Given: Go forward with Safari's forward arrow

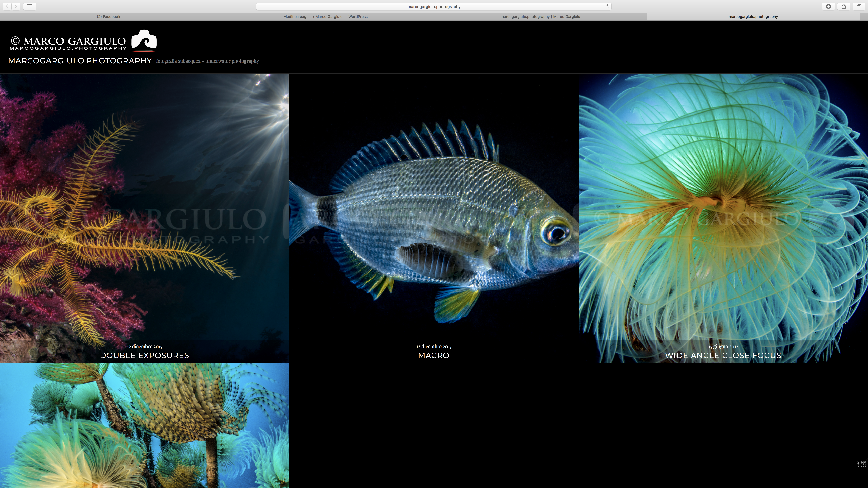Looking at the screenshot, I should tap(15, 6).
